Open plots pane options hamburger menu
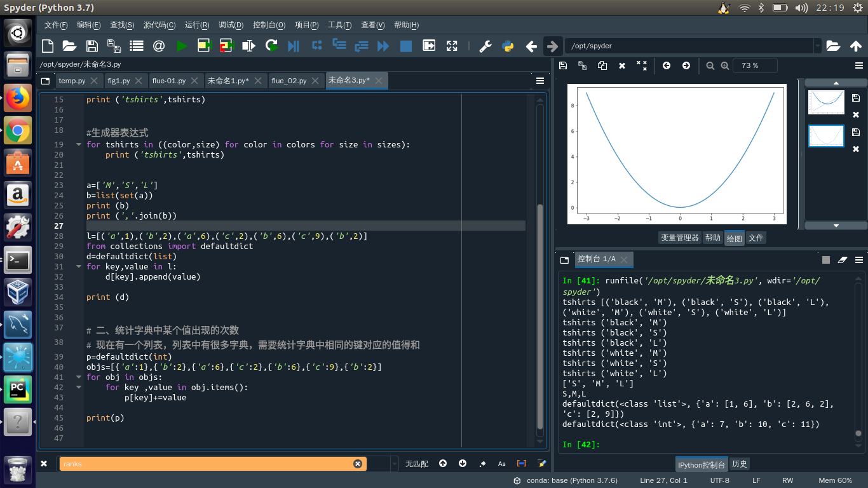This screenshot has width=868, height=488. click(858, 65)
